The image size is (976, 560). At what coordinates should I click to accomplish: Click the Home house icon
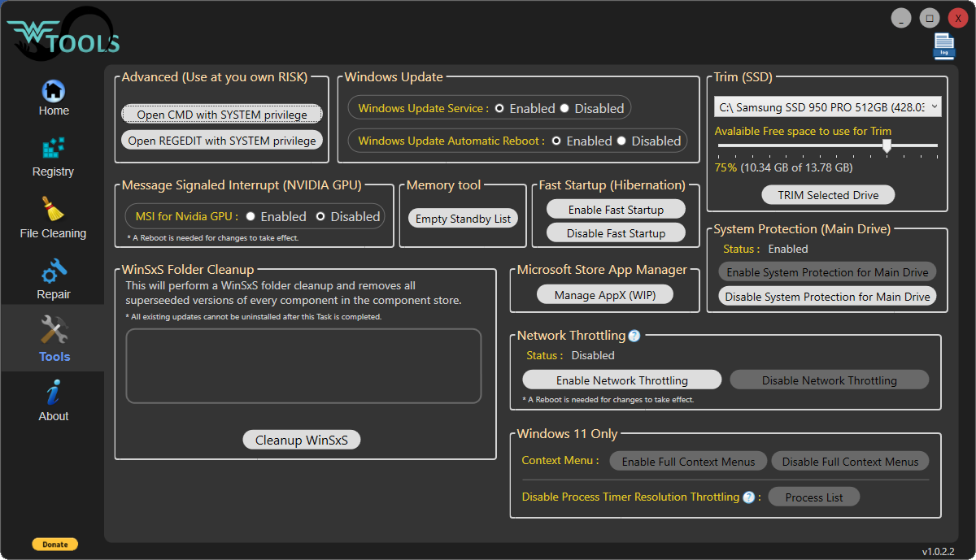(53, 90)
